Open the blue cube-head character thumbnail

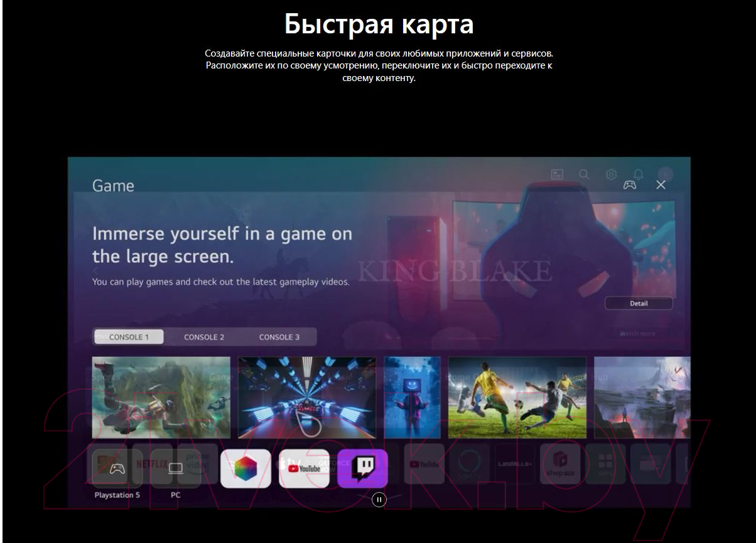(413, 397)
